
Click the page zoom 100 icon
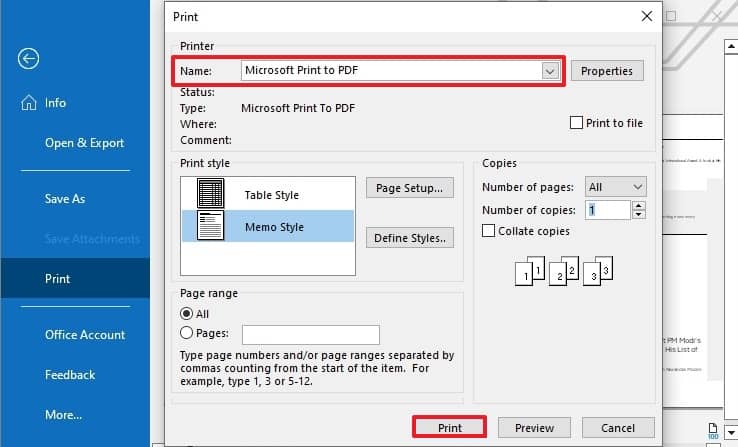pyautogui.click(x=713, y=431)
